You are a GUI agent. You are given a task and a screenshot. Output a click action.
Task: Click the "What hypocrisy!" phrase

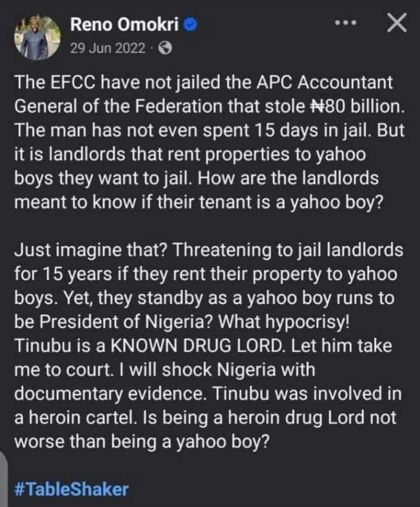click(x=284, y=322)
